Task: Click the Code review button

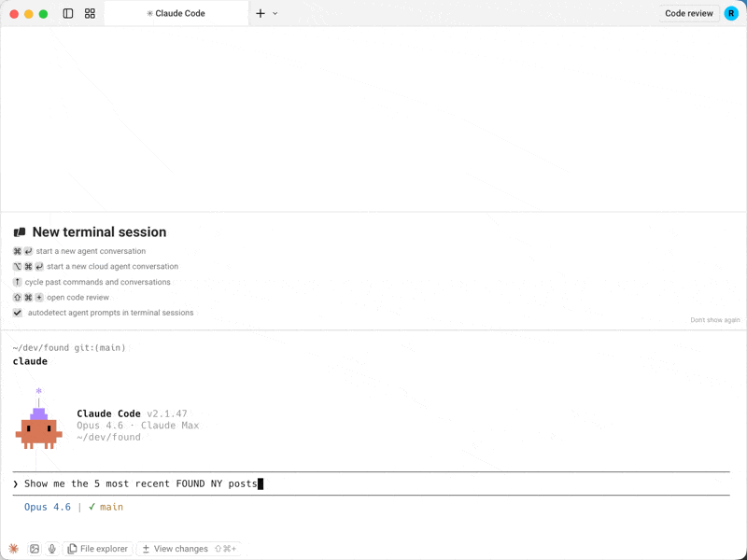Action: pyautogui.click(x=688, y=13)
